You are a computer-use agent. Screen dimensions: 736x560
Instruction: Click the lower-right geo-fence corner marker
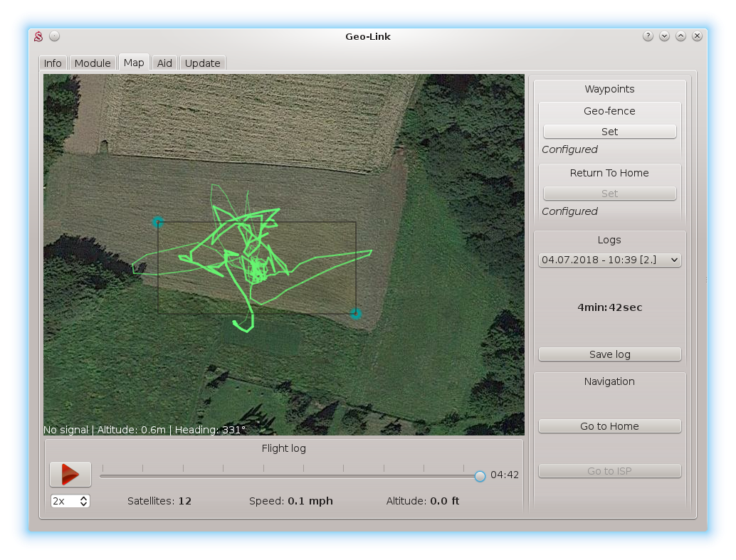(x=356, y=314)
